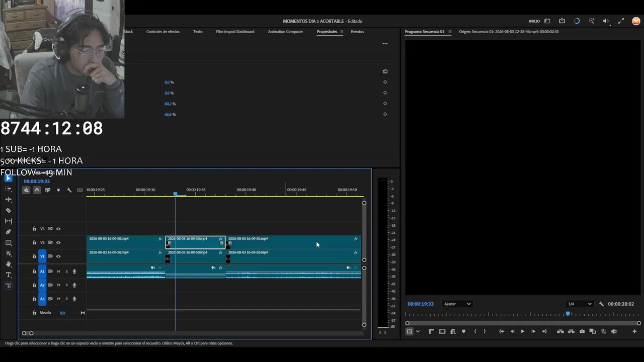Select the Selection arrow tool

click(x=9, y=178)
